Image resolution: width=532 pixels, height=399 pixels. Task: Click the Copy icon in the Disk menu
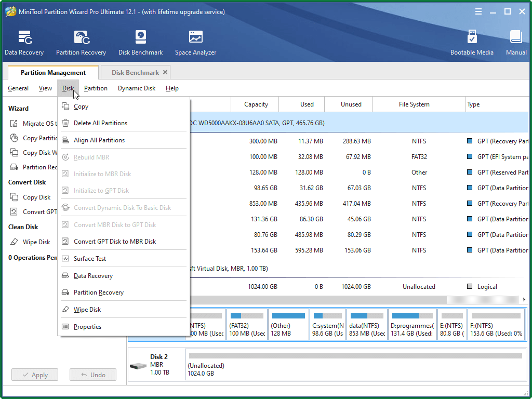pos(65,107)
